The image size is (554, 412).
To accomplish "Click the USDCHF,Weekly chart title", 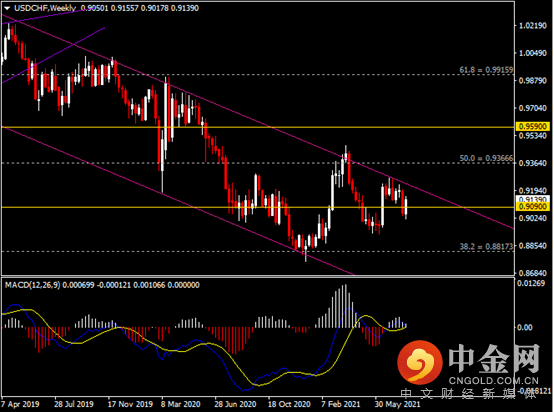I will (x=45, y=8).
